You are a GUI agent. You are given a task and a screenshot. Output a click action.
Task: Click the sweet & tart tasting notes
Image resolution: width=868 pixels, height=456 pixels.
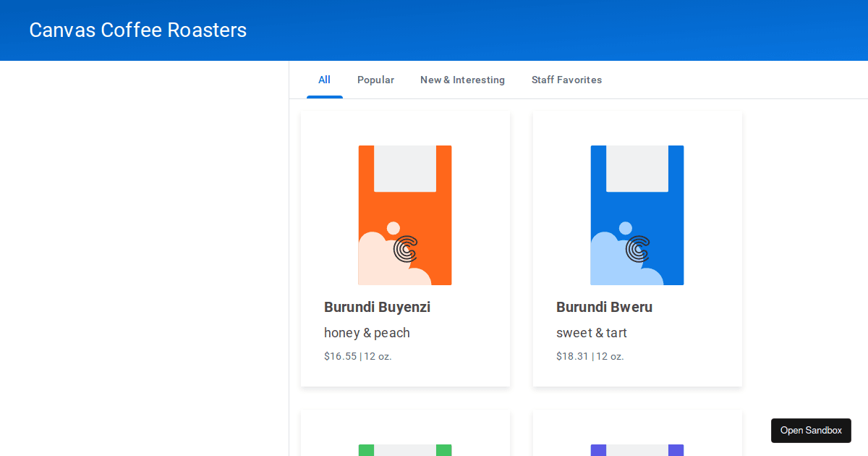coord(591,333)
